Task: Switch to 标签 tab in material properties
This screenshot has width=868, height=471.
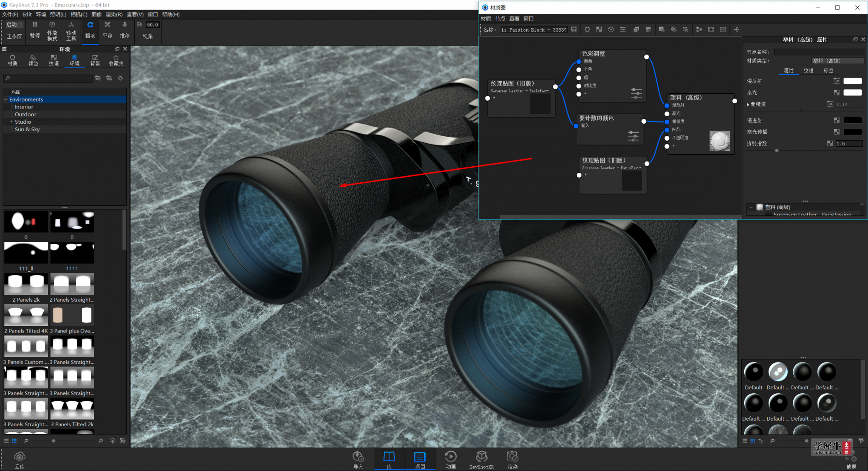Action: tap(828, 70)
